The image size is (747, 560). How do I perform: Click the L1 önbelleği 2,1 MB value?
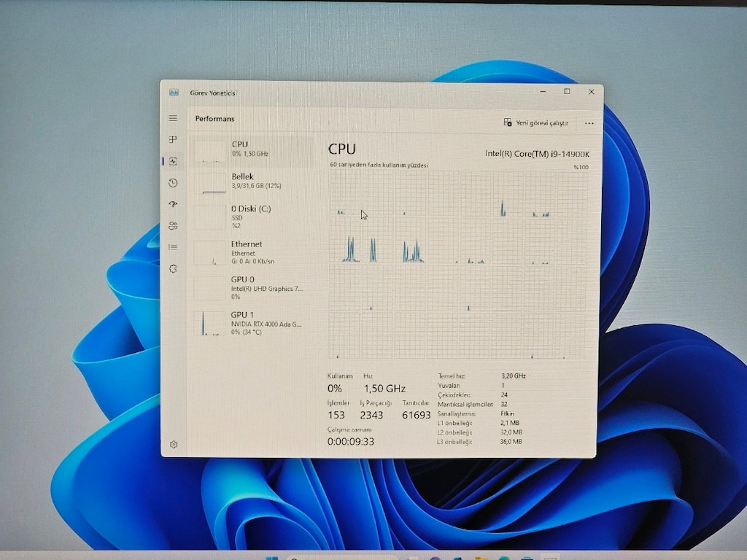pyautogui.click(x=510, y=423)
